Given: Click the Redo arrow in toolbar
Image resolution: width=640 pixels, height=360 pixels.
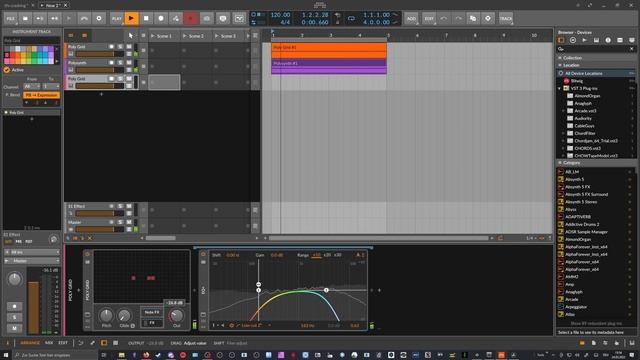Looking at the screenshot, I should tap(458, 18).
